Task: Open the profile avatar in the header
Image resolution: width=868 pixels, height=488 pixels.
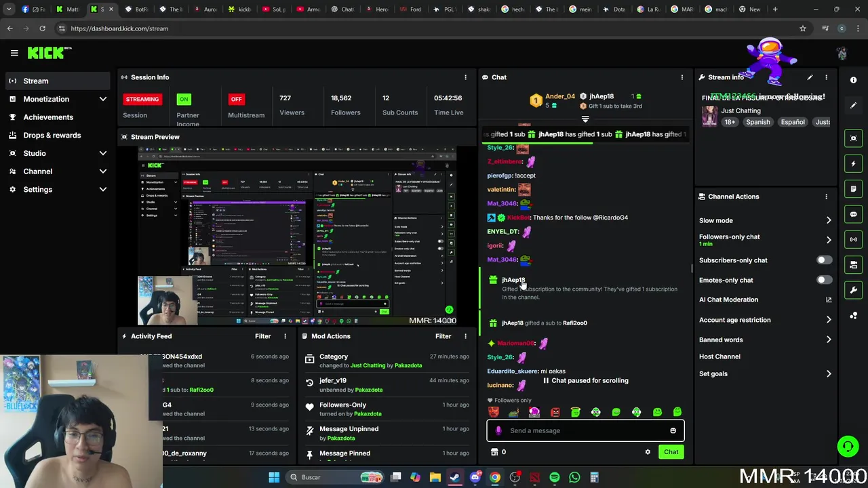Action: (x=842, y=53)
